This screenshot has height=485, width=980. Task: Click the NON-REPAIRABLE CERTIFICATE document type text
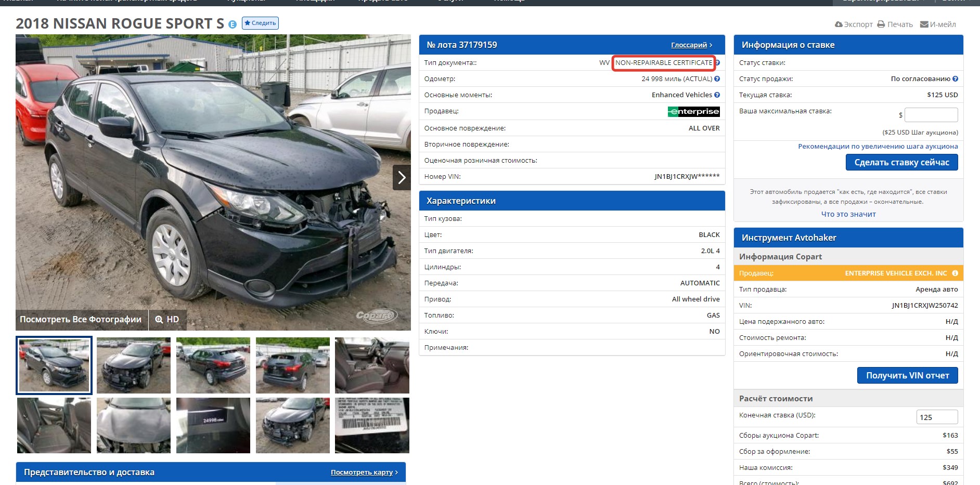664,62
